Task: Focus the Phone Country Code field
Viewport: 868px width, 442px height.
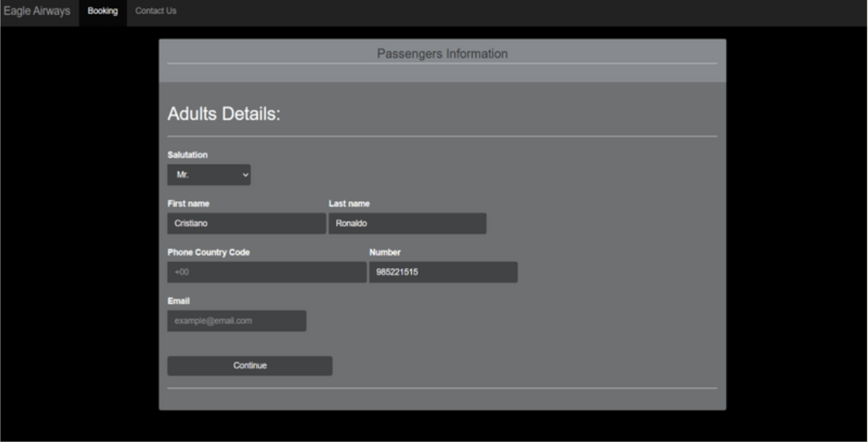Action: [x=266, y=272]
